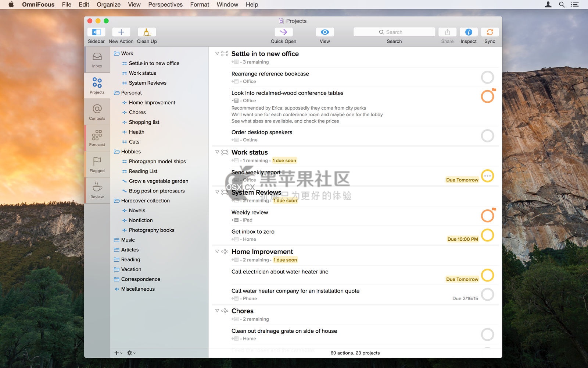Complete Call water heater company action circle
Viewport: 588px width, 368px height.
click(x=487, y=294)
